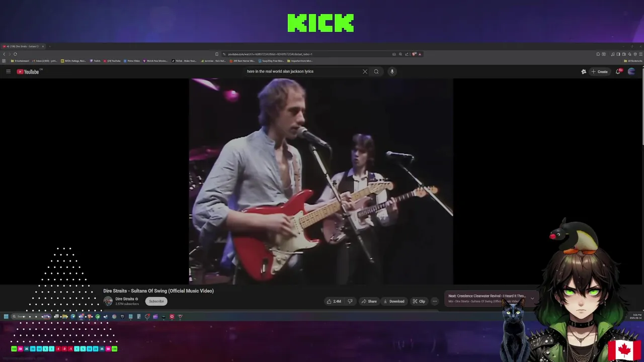
Task: Reload the page in the browser
Action: [16, 54]
